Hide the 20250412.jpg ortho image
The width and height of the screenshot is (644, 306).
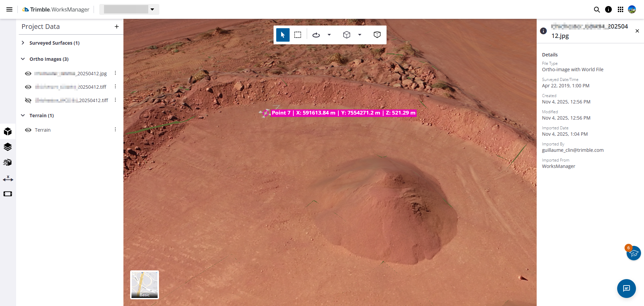pos(28,74)
